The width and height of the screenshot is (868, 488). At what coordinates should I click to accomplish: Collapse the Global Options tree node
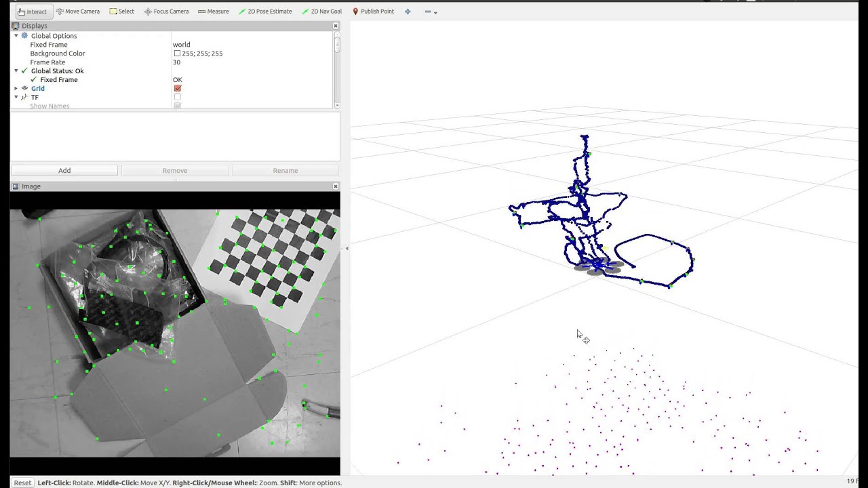point(16,36)
